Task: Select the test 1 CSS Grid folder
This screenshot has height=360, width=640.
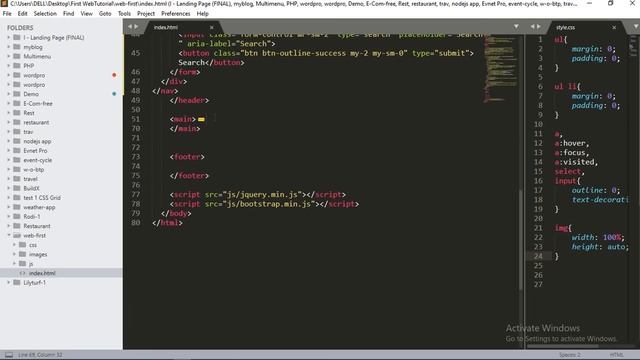Action: point(42,198)
